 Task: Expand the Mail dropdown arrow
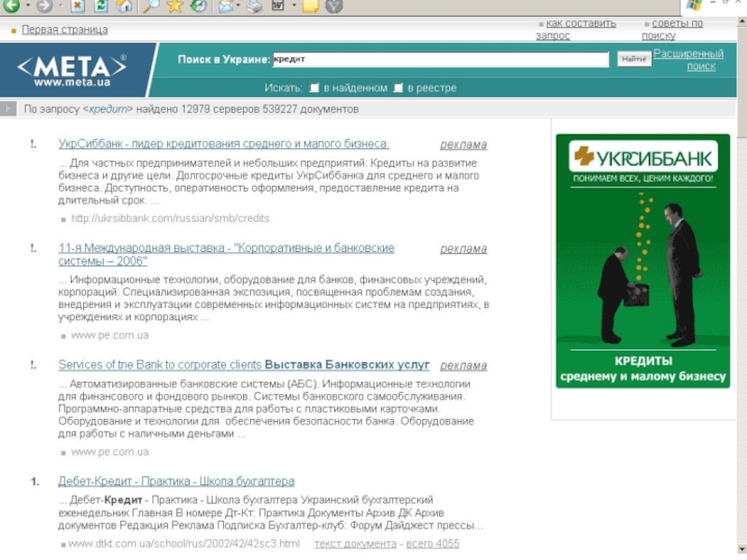pos(238,6)
